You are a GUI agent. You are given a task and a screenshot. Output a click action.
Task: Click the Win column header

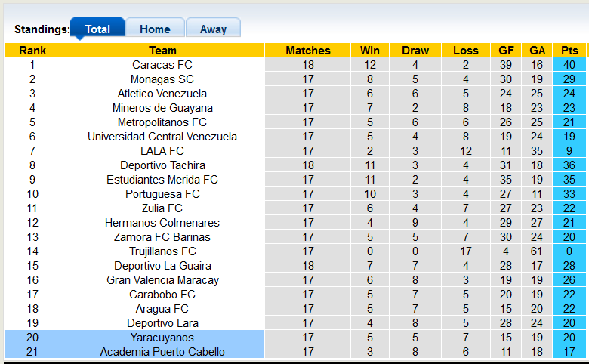click(x=370, y=51)
